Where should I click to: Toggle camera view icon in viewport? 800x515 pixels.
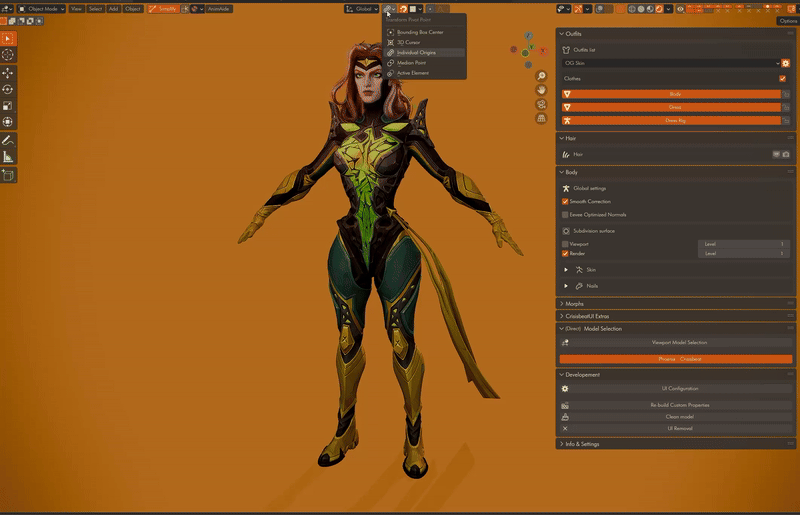(x=541, y=104)
